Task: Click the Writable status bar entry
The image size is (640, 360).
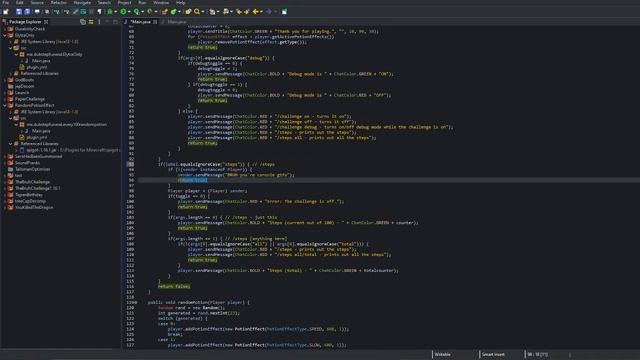Action: coord(442,354)
